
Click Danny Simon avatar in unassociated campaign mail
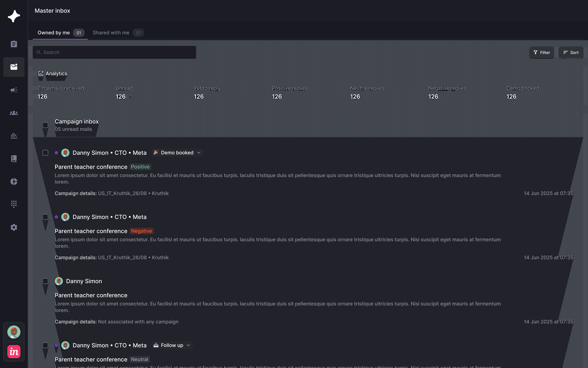(x=59, y=281)
